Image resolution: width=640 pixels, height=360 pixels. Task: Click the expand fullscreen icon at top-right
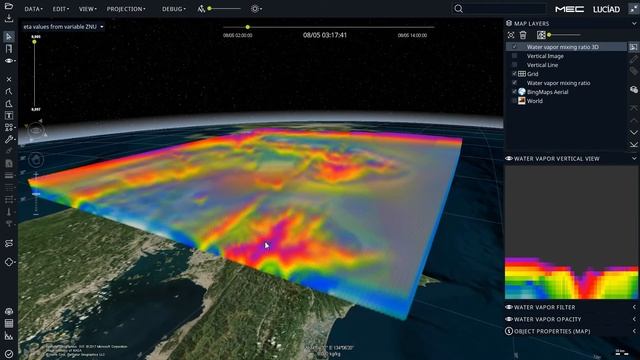coord(633,9)
